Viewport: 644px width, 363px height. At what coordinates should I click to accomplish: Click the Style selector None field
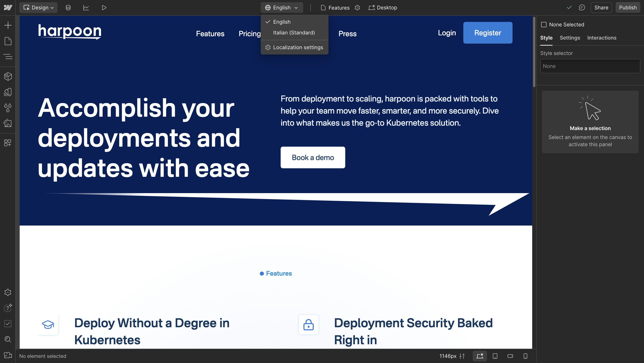pyautogui.click(x=590, y=66)
